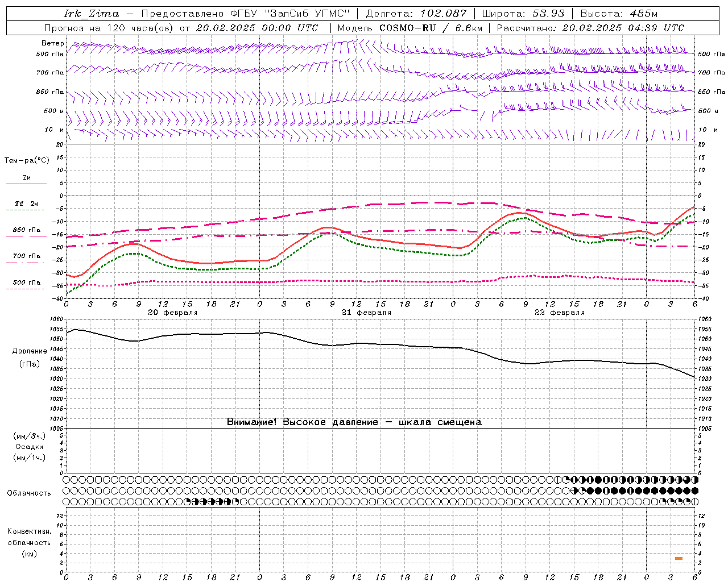Screen dimensions: 728x582
Task: Click 'Прогноз на 120 часа(ов)' forecast text
Action: 109,28
